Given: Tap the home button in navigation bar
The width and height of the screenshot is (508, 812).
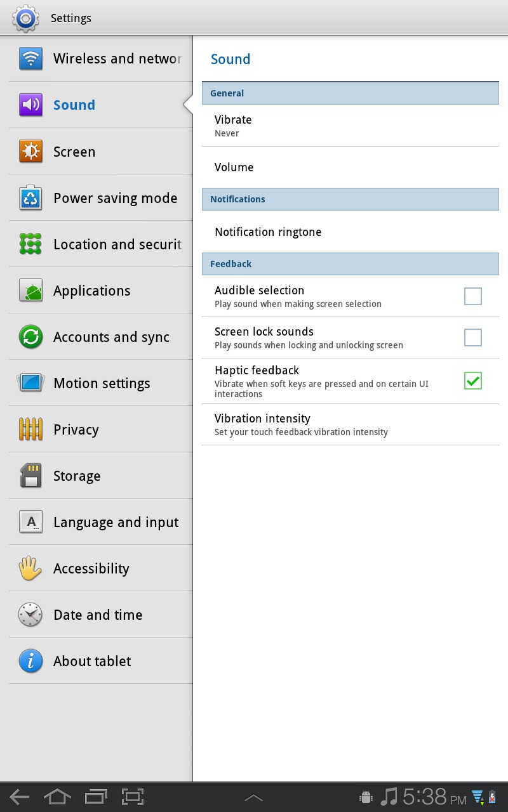Looking at the screenshot, I should tap(57, 797).
